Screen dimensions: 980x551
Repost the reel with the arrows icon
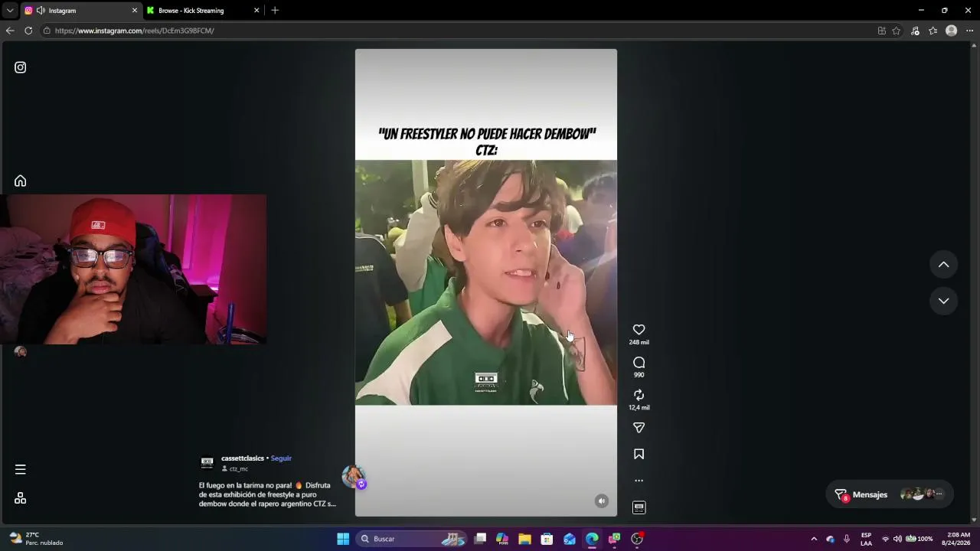point(639,395)
